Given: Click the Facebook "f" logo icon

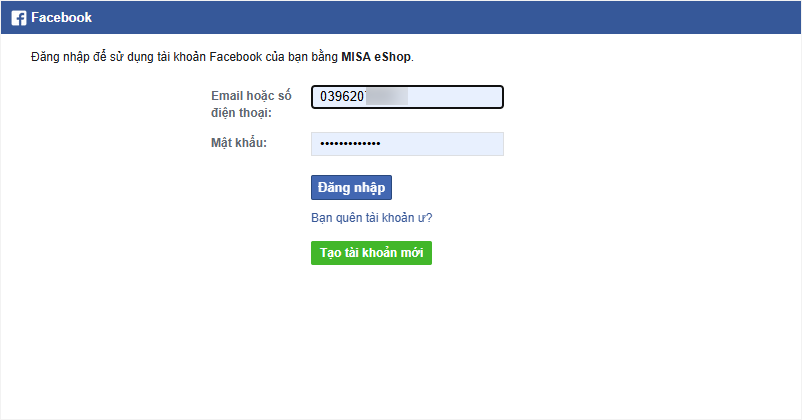Looking at the screenshot, I should coord(19,18).
